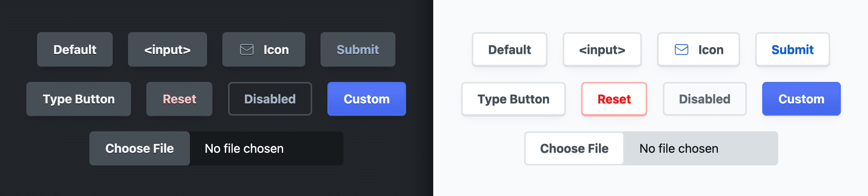The width and height of the screenshot is (868, 196).
Task: Click the dark theme 'No file chosen' field
Action: pos(266,149)
